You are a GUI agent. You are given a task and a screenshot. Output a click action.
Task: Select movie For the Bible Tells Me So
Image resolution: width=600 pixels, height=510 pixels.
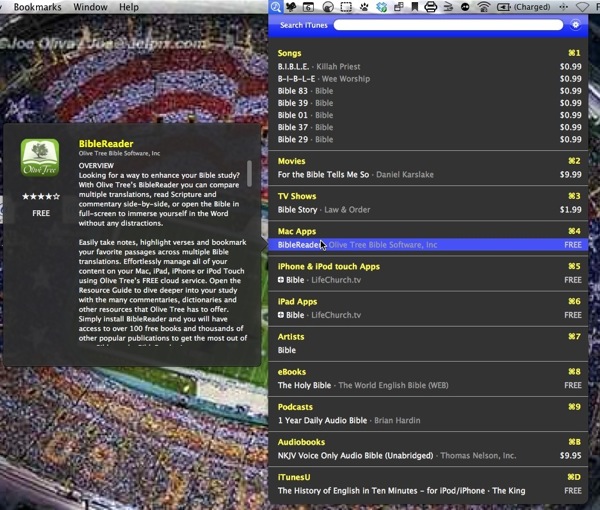(x=429, y=175)
